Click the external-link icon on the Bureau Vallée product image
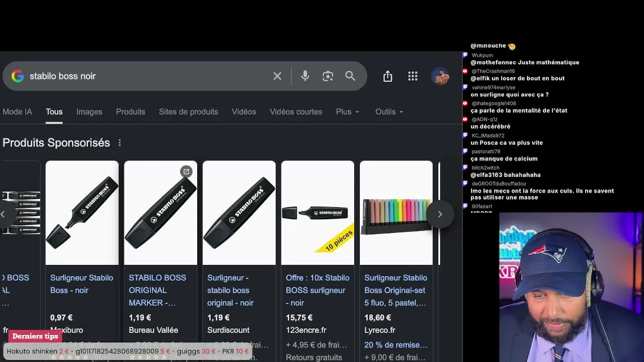The width and height of the screenshot is (644, 362). click(x=186, y=171)
